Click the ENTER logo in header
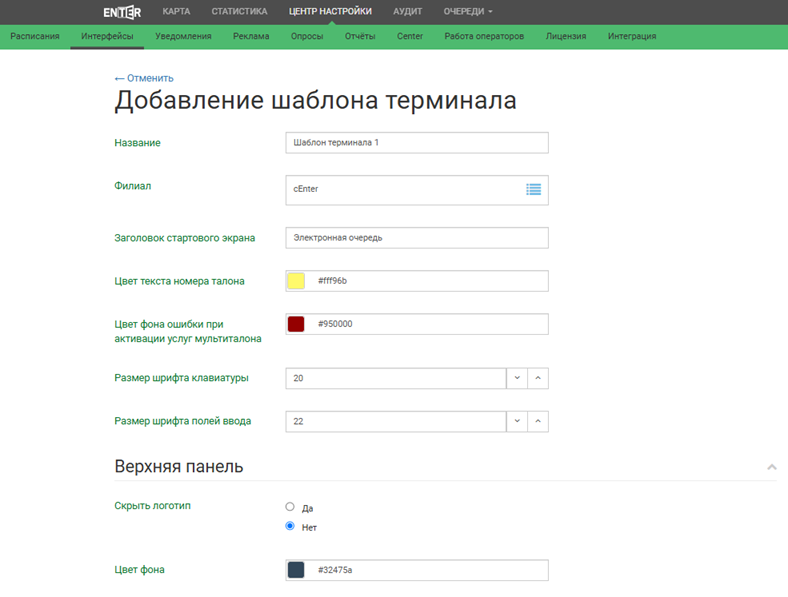This screenshot has height=597, width=788. (x=122, y=12)
